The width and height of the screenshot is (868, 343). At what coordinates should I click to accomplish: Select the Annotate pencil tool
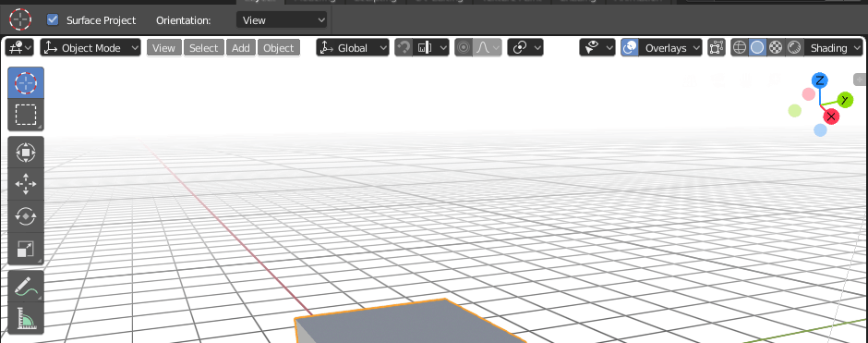click(26, 287)
